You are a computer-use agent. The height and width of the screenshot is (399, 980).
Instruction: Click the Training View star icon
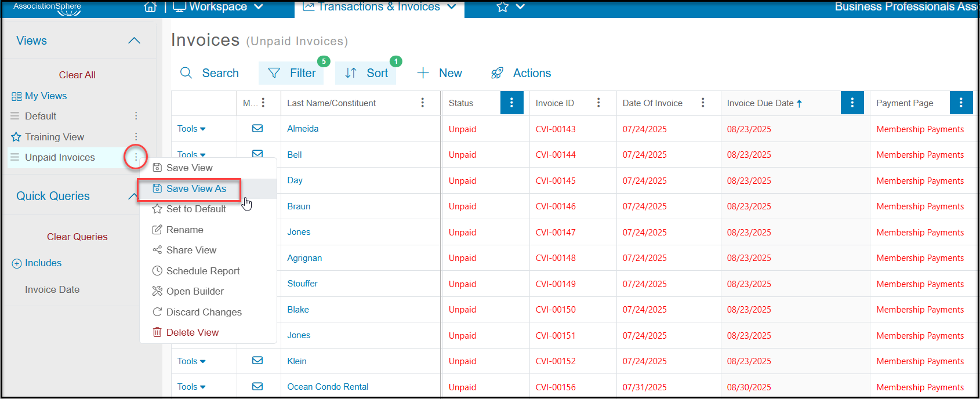pos(16,137)
